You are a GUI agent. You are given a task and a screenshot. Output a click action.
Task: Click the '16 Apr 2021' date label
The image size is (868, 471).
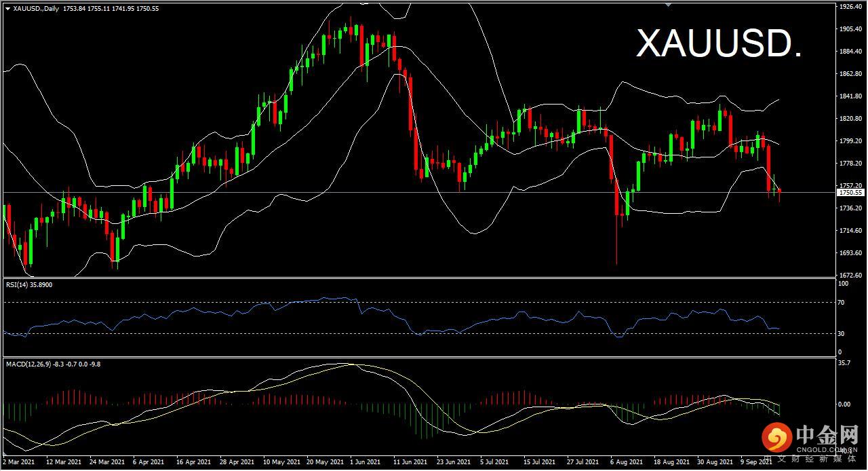pyautogui.click(x=193, y=462)
